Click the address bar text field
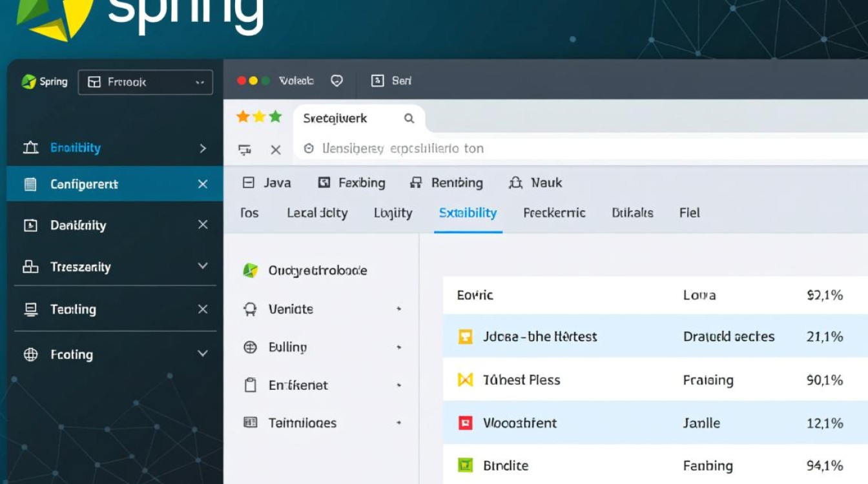The image size is (868, 484). click(x=517, y=148)
